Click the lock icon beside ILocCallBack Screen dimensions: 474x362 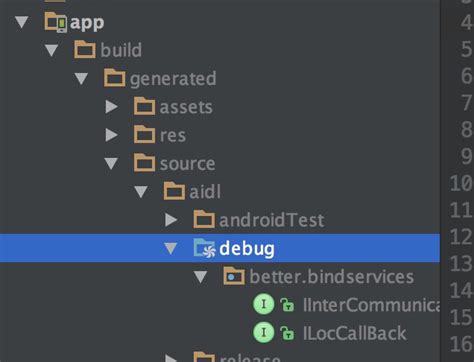tap(287, 333)
